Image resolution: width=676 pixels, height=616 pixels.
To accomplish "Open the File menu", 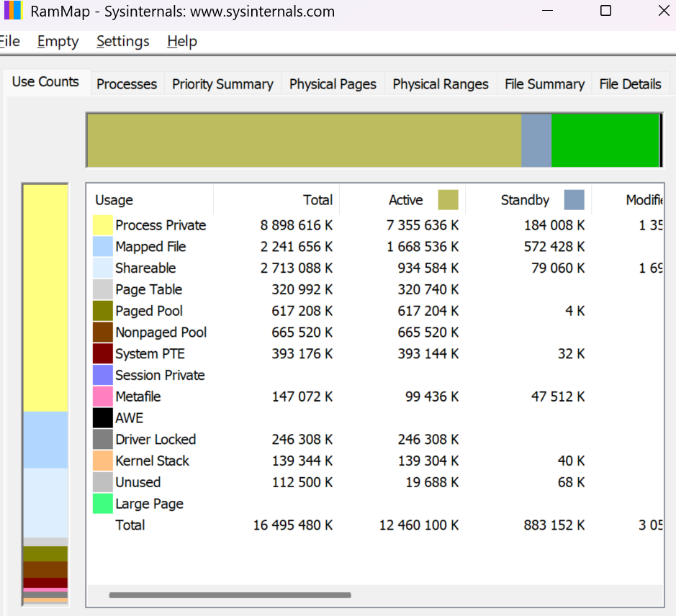I will point(9,42).
